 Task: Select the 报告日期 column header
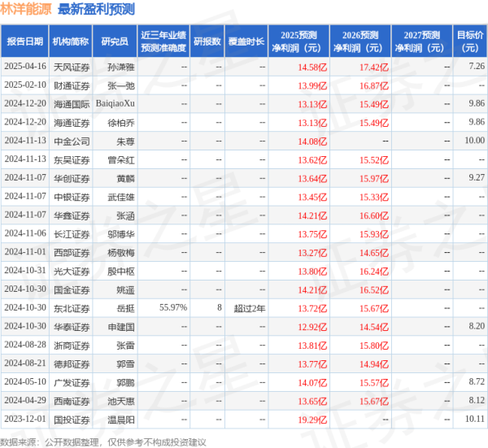click(x=24, y=40)
